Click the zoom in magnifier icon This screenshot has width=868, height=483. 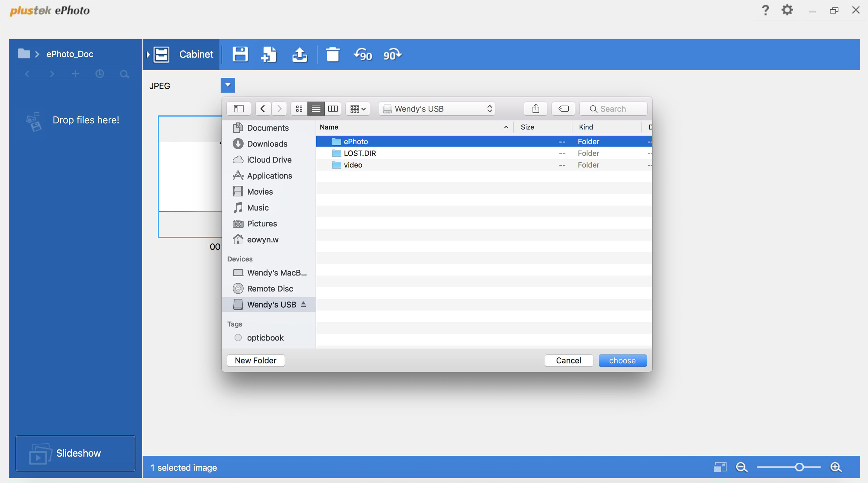point(836,467)
